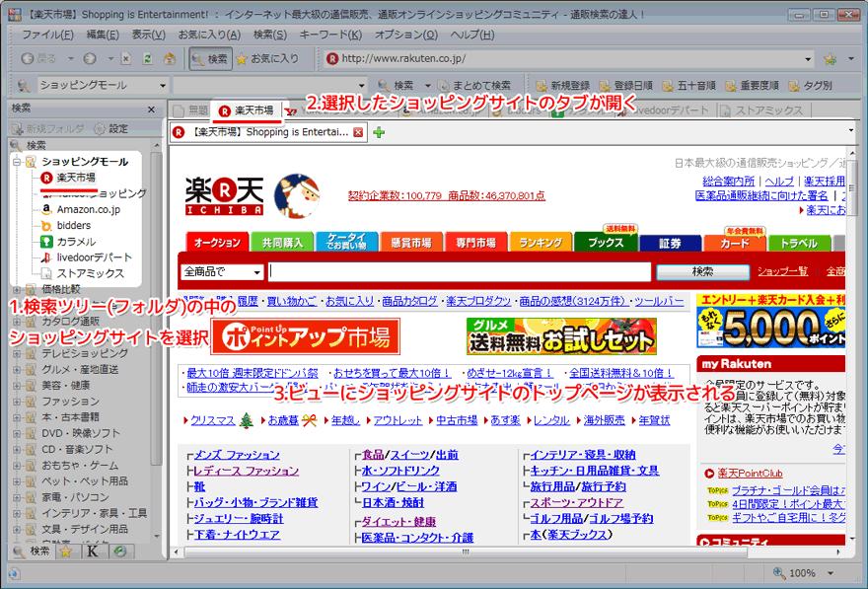Expand the 家電・パソコン folder
Screen dimensions: 868x589
point(17,497)
